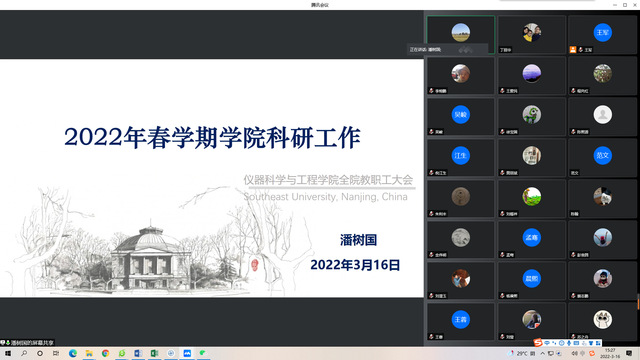640x360 pixels.
Task: Open the Task View button
Action: (x=56, y=353)
